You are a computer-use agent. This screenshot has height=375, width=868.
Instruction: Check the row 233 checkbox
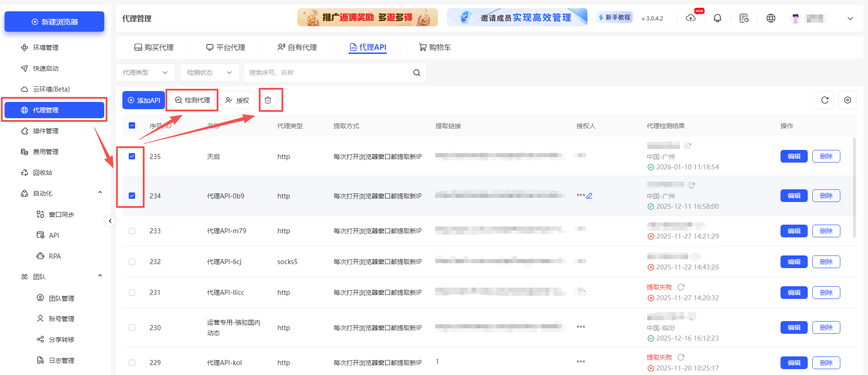coord(132,231)
